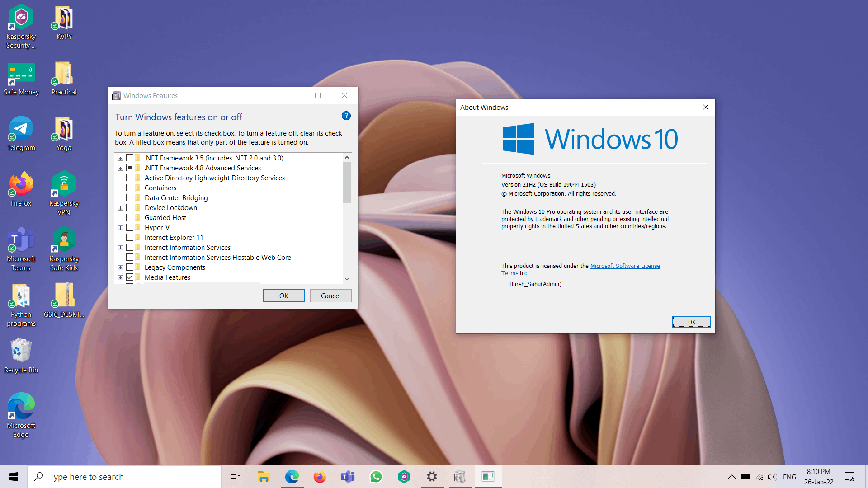The width and height of the screenshot is (868, 488).
Task: Expand the Device Lockdown node
Action: pyautogui.click(x=120, y=208)
